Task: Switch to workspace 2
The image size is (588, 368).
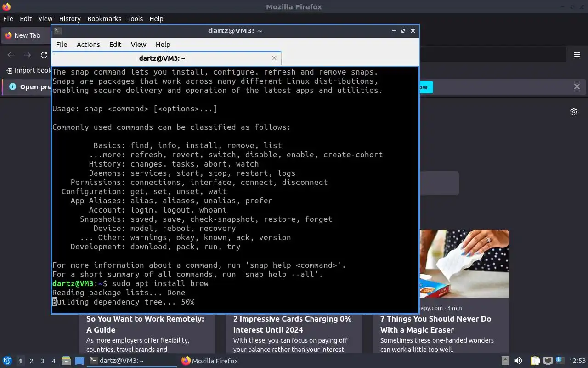Action: click(31, 361)
